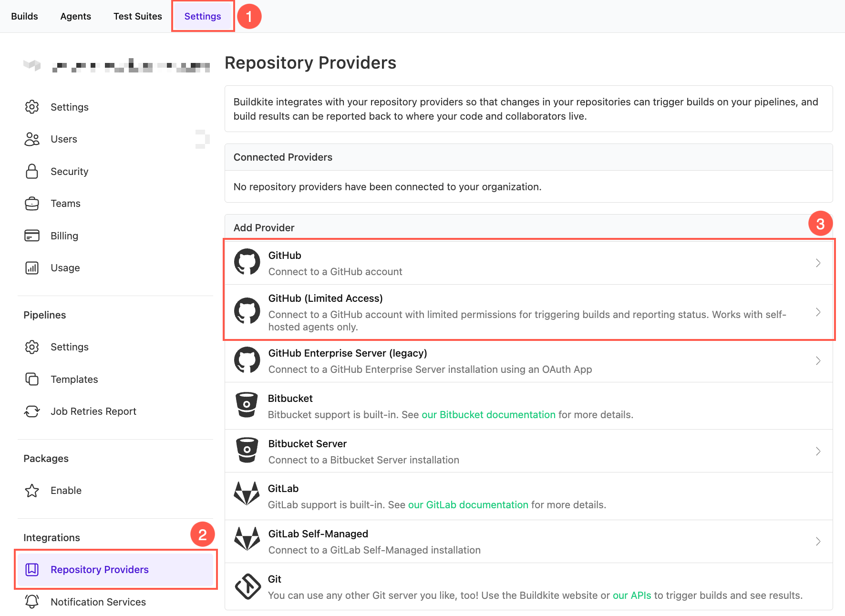
Task: Click the Enable star icon under Packages
Action: click(31, 490)
